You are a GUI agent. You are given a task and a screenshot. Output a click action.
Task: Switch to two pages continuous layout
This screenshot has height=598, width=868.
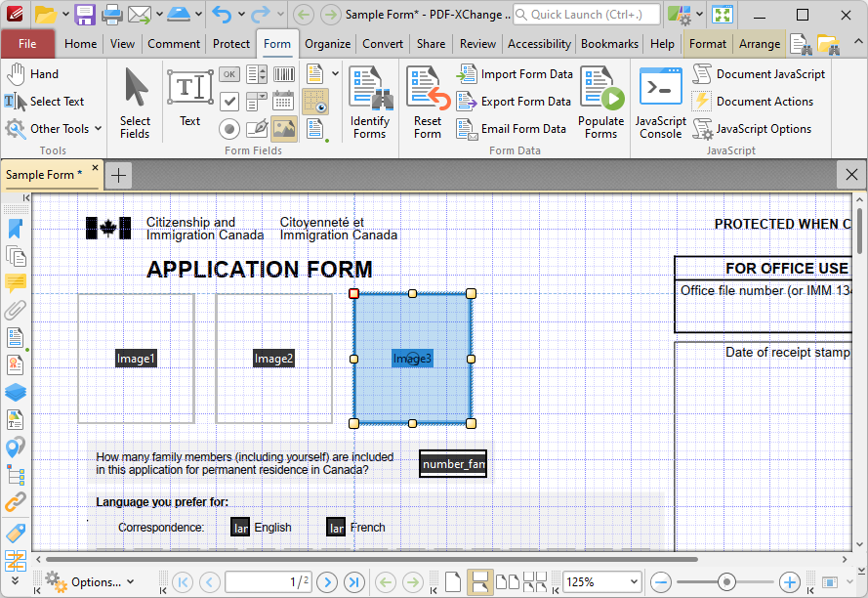pos(535,582)
